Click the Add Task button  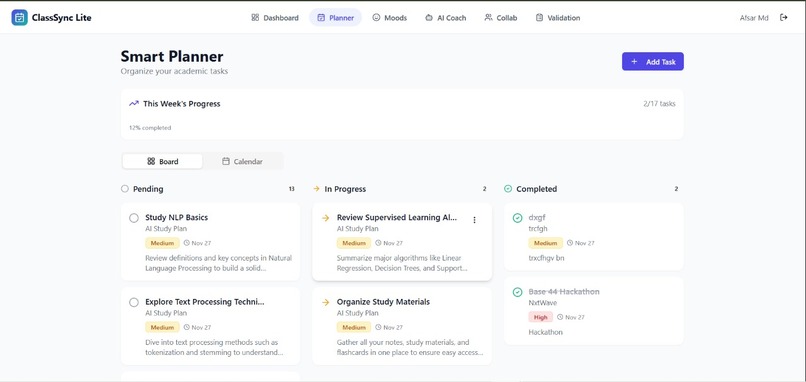pos(653,62)
